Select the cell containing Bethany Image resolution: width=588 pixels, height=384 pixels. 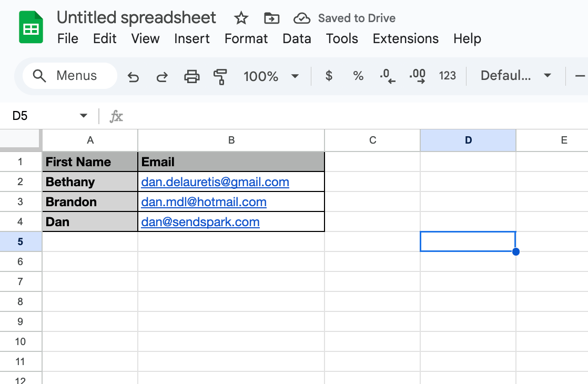pyautogui.click(x=90, y=181)
